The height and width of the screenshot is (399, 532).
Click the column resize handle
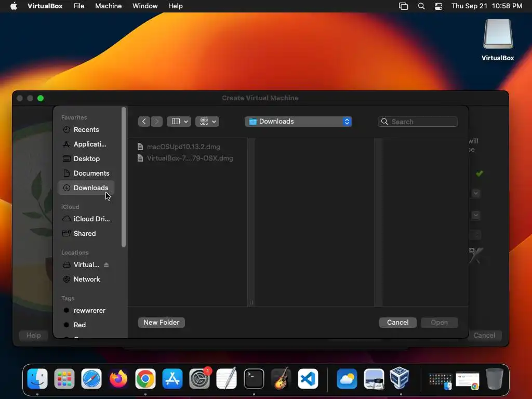click(251, 302)
